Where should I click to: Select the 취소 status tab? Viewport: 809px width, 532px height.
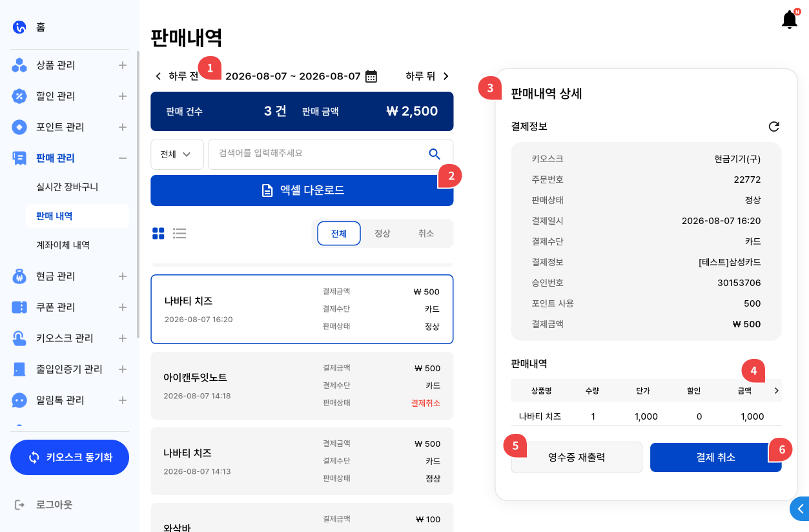point(426,234)
